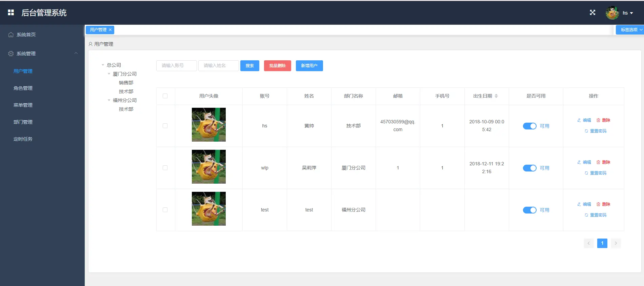Click the 新增用户 button

click(x=309, y=66)
